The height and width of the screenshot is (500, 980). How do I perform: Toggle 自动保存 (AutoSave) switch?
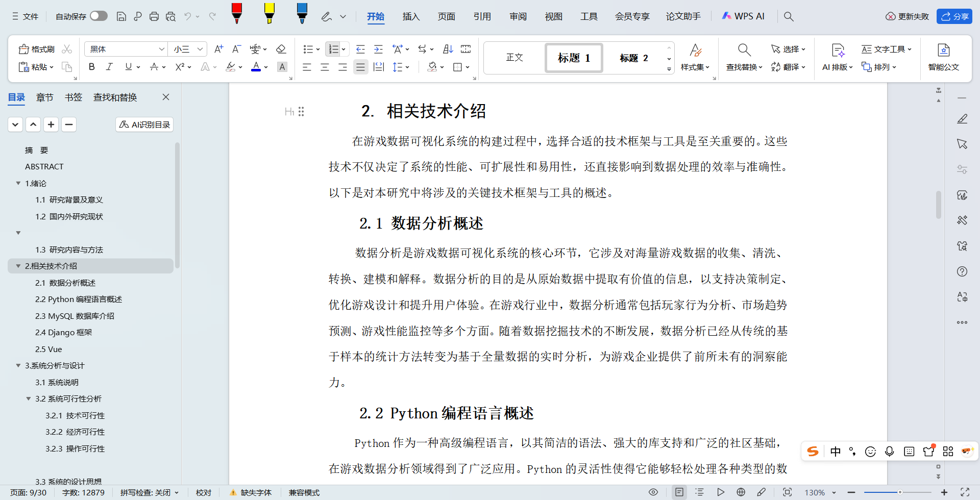99,16
